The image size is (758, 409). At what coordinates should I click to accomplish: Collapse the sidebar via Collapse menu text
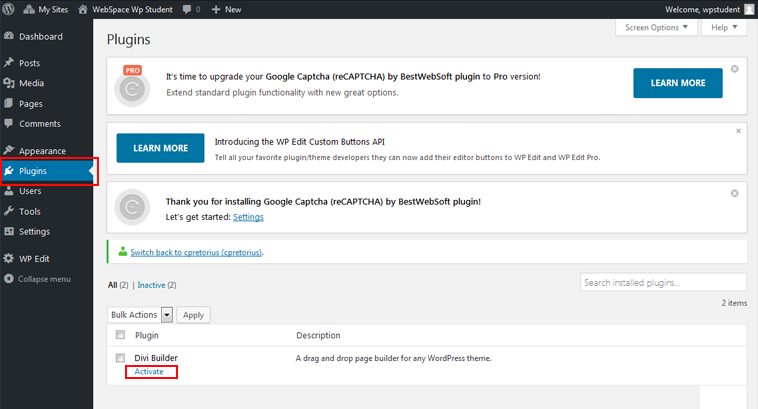[44, 279]
